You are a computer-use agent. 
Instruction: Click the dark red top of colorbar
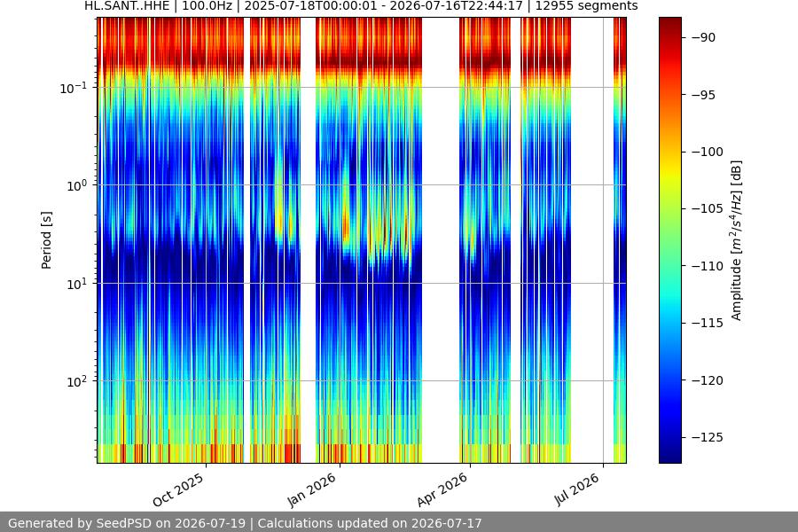tap(669, 23)
